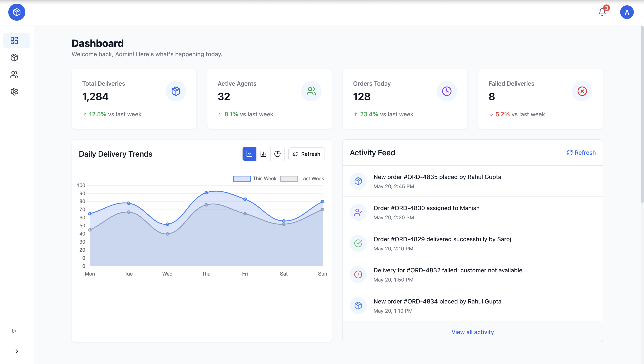The height and width of the screenshot is (364, 644).
Task: Click the Activity Feed heading
Action: click(372, 153)
